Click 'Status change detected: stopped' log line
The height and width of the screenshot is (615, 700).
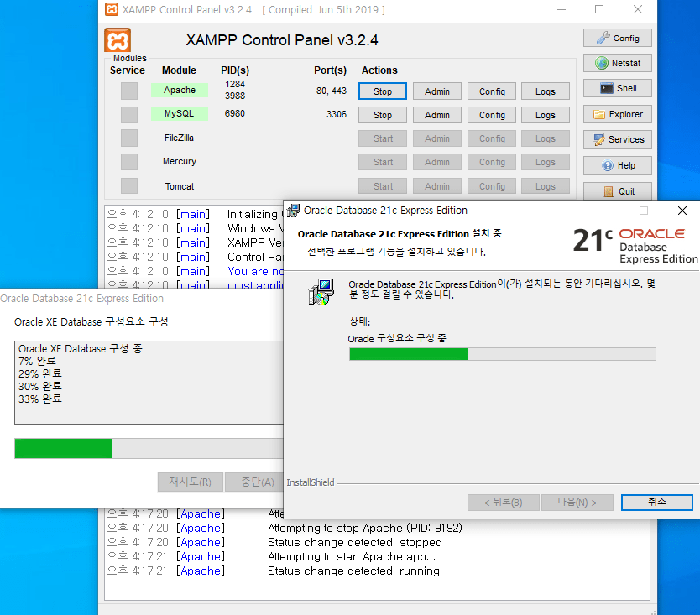355,542
